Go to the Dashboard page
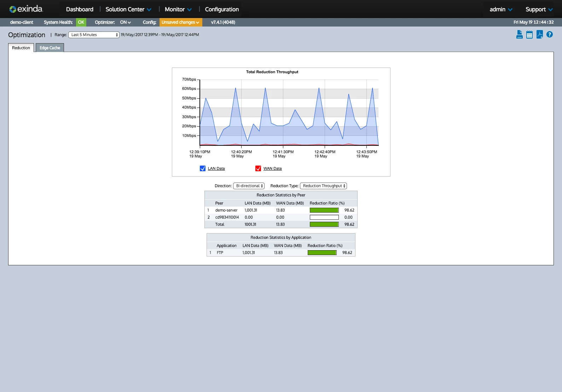 click(80, 10)
